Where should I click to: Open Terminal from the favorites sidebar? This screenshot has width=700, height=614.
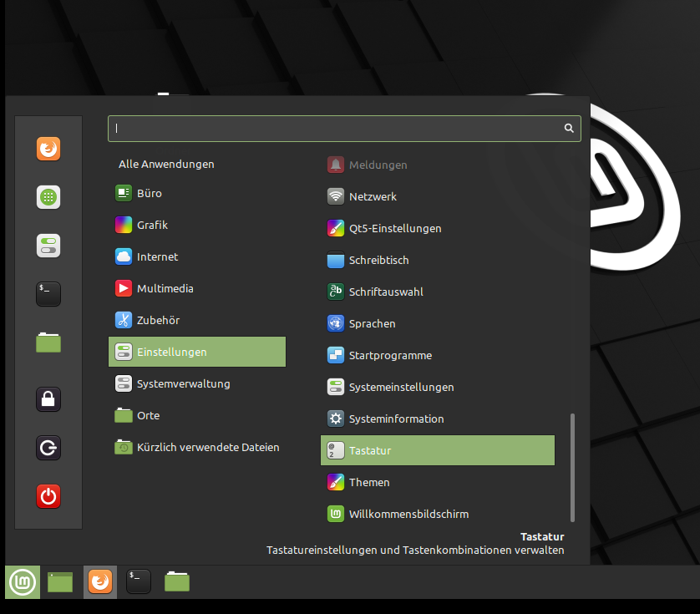(48, 294)
